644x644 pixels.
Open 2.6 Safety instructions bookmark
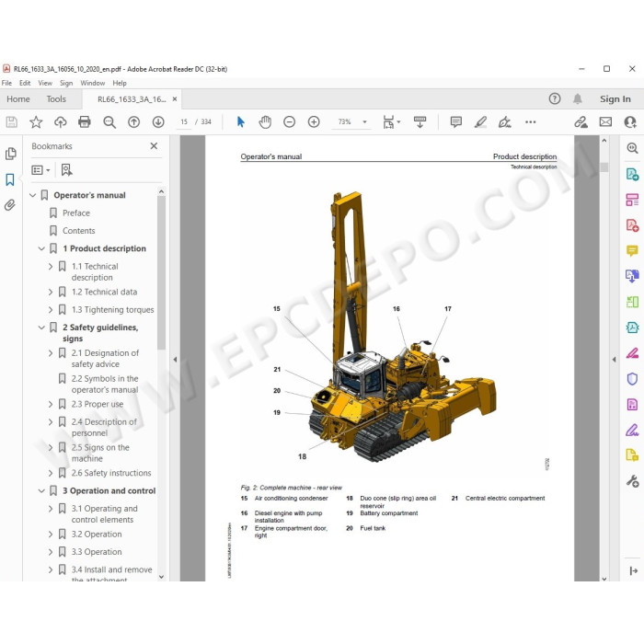(111, 473)
